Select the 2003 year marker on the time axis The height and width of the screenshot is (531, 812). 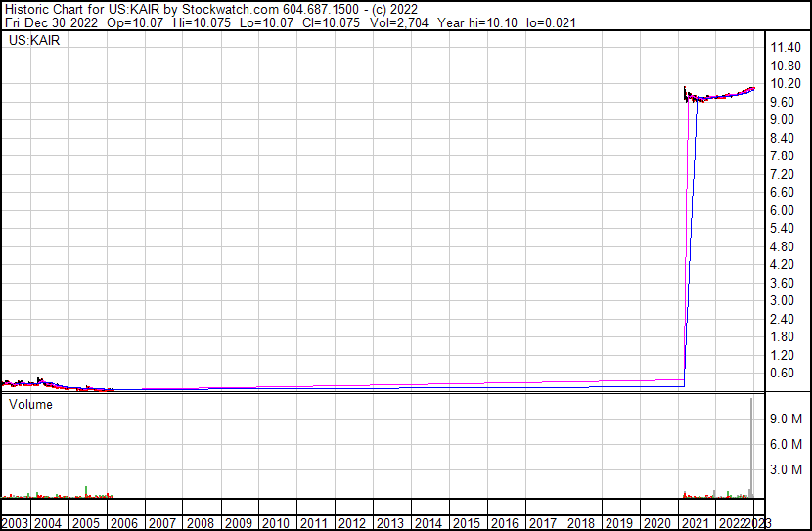pyautogui.click(x=14, y=523)
